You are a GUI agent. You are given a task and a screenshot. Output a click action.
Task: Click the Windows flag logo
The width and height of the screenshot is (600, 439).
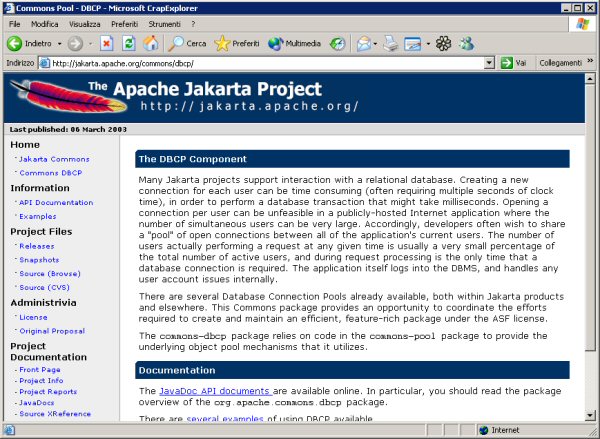(x=582, y=24)
